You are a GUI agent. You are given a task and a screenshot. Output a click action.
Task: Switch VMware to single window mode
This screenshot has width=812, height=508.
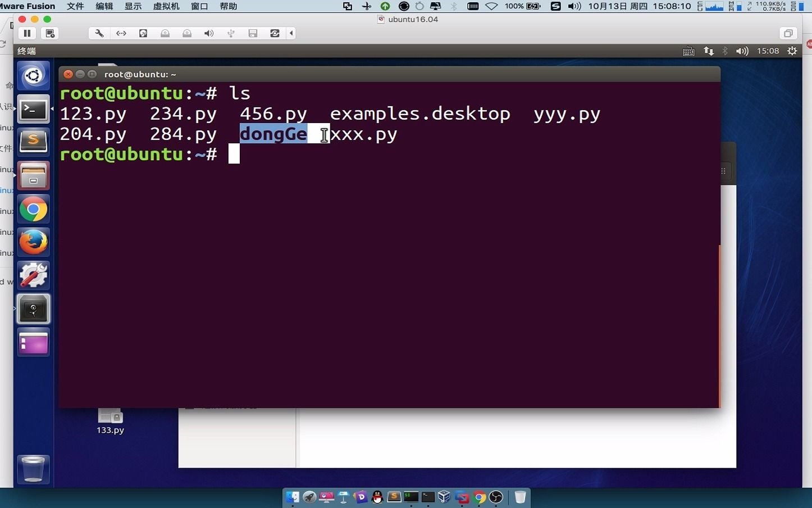pos(788,33)
